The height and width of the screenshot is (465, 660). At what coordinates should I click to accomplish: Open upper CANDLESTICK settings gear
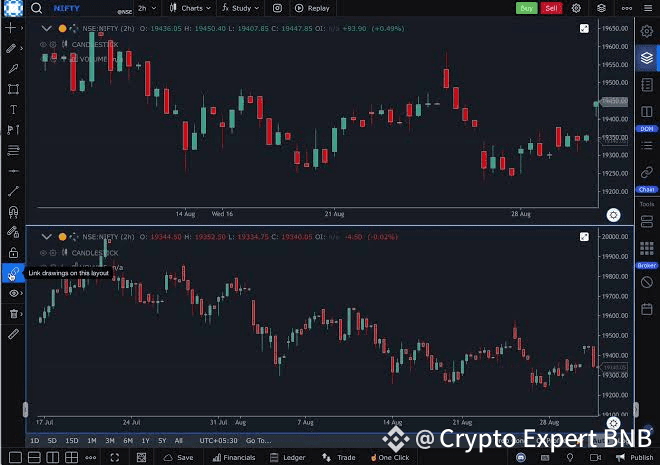coord(53,44)
